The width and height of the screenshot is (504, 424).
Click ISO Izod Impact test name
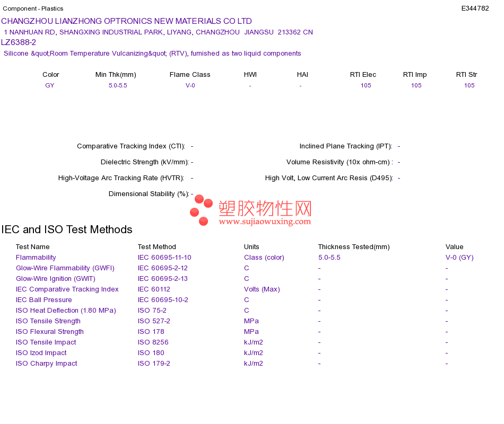(41, 352)
